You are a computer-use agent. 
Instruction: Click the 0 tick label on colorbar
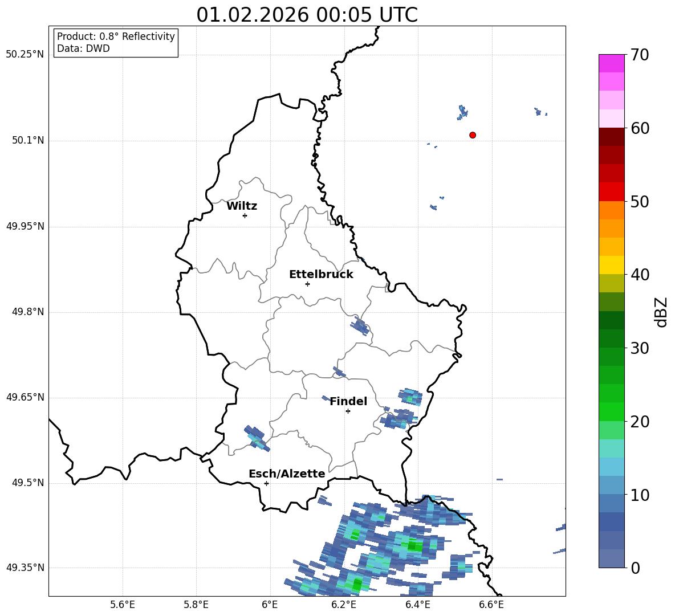tap(635, 568)
